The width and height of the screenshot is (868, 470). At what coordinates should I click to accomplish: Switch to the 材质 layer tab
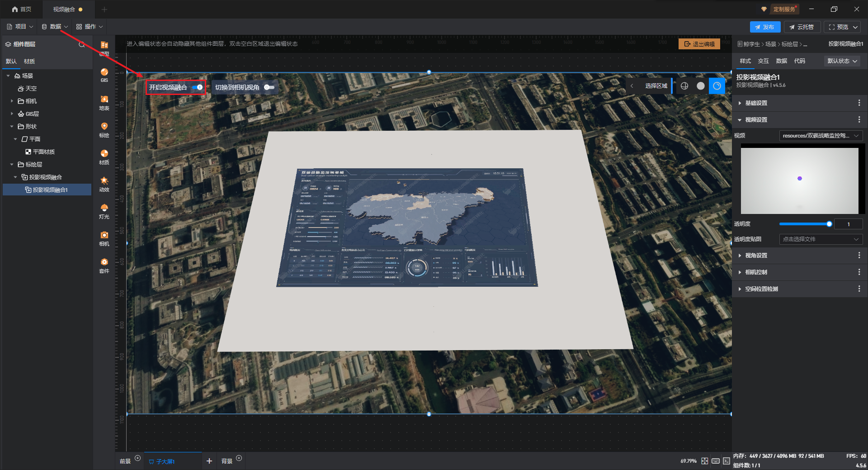click(x=29, y=62)
